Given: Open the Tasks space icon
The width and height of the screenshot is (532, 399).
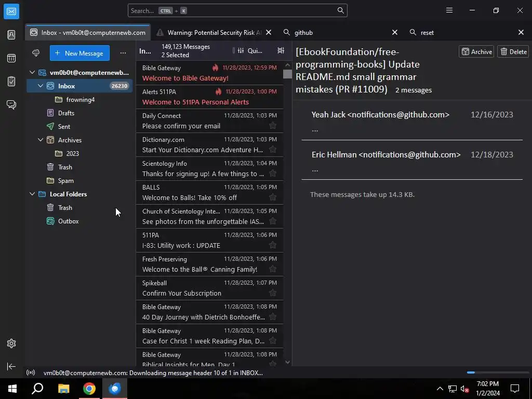Looking at the screenshot, I should pos(11,82).
